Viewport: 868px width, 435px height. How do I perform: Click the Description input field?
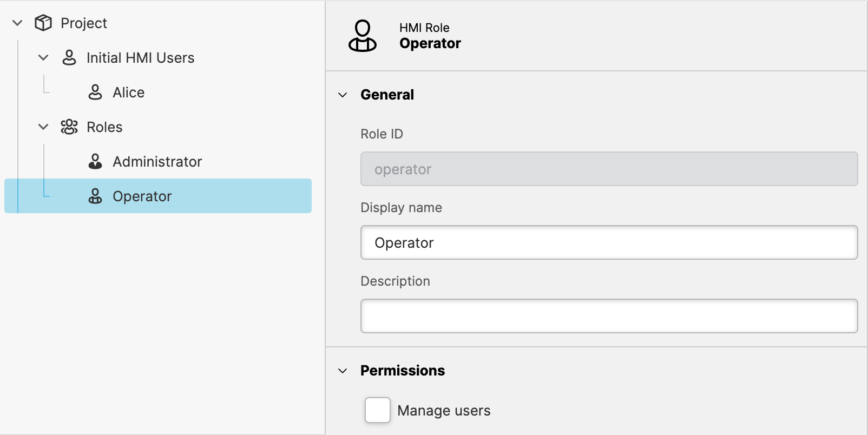point(609,316)
